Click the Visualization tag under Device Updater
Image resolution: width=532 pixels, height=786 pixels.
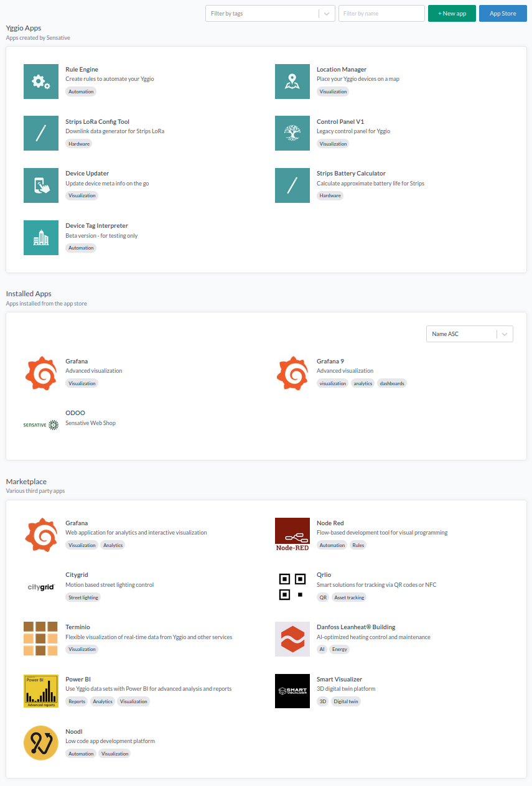click(x=82, y=195)
